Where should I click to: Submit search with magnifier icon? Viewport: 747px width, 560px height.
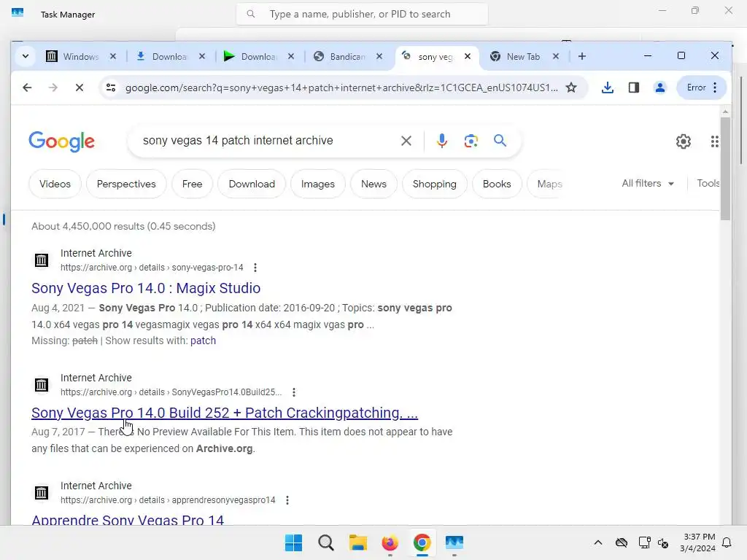tap(500, 141)
